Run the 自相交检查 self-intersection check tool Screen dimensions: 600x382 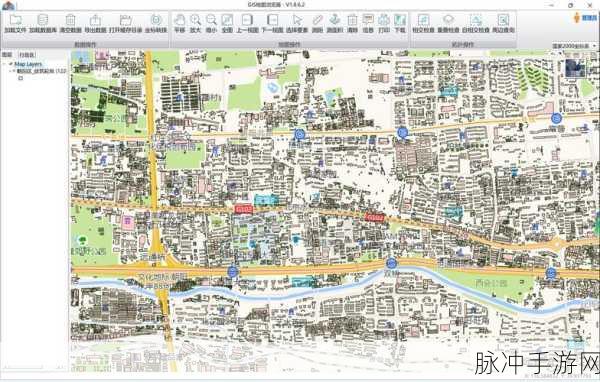476,23
